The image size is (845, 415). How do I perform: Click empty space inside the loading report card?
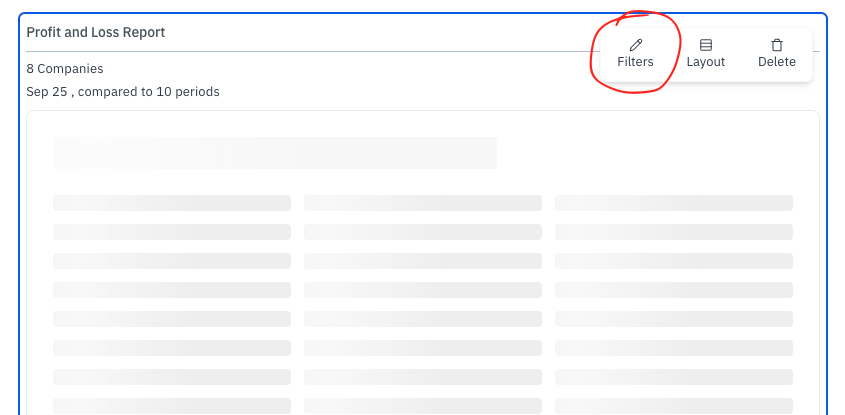coord(647,153)
